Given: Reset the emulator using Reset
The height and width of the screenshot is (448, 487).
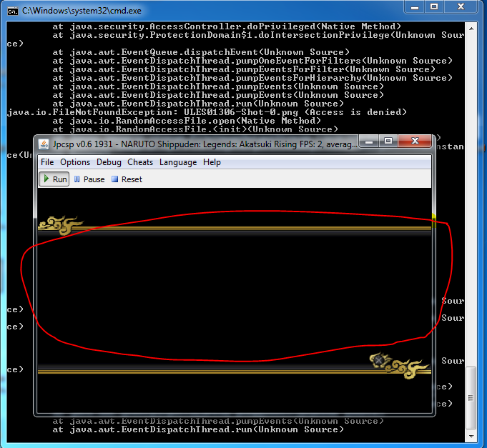Looking at the screenshot, I should click(127, 179).
